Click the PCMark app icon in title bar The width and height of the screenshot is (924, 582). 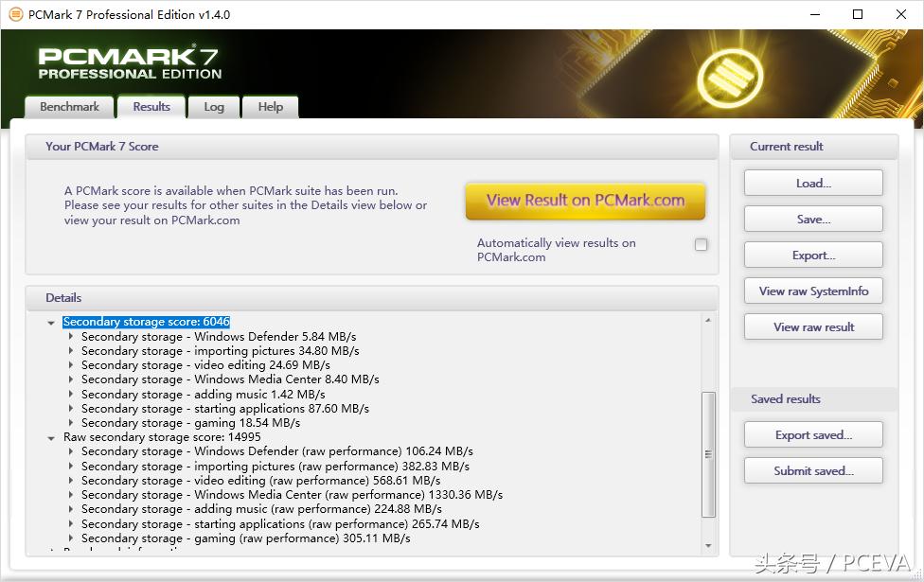point(16,14)
